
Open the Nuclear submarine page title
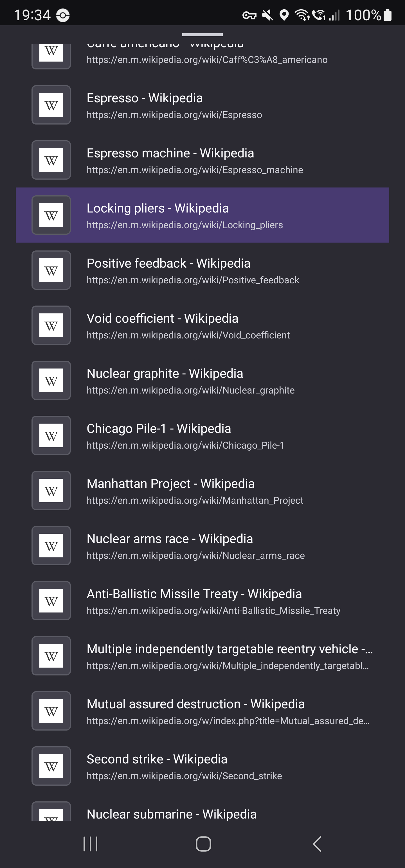pyautogui.click(x=171, y=814)
